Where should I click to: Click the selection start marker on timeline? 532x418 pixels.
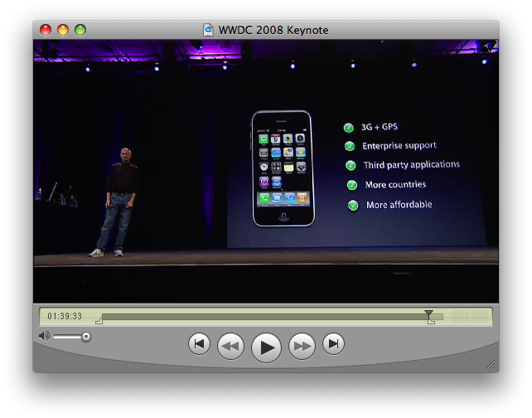(99, 321)
